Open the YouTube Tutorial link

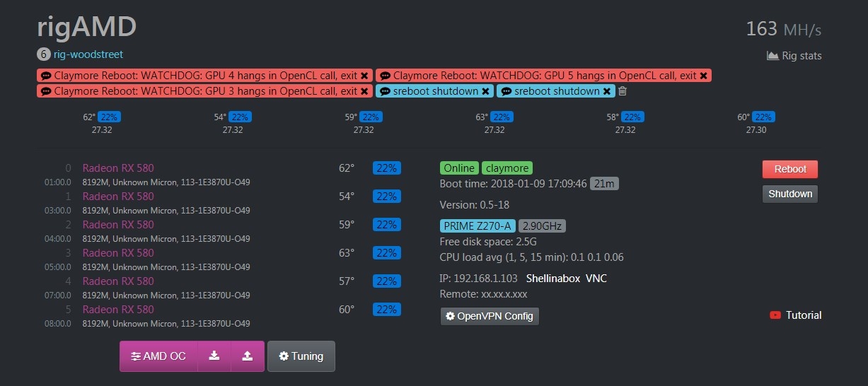click(796, 315)
